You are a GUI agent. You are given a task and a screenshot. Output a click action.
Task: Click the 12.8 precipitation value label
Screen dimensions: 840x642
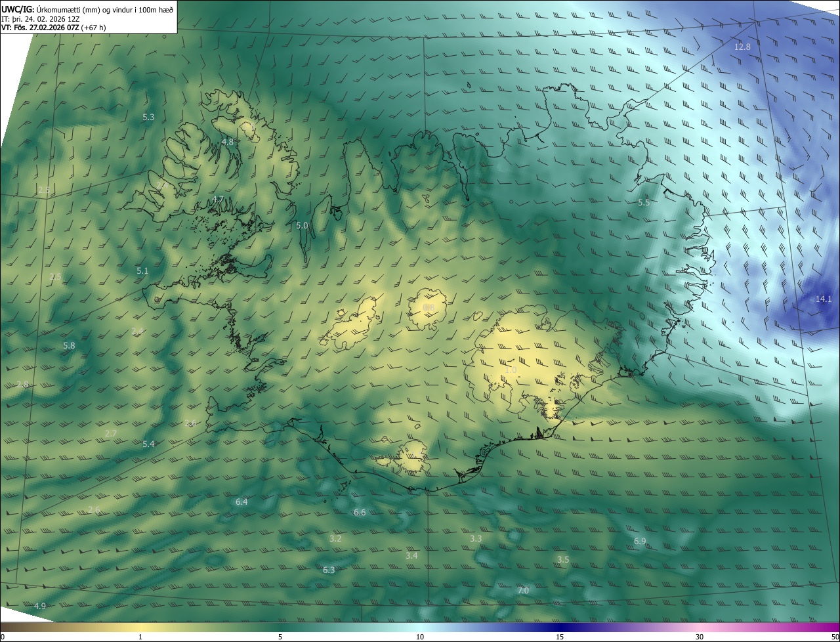pos(742,47)
